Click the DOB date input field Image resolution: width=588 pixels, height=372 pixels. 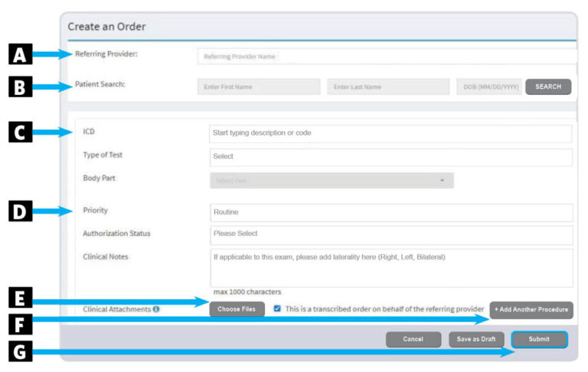coord(490,87)
